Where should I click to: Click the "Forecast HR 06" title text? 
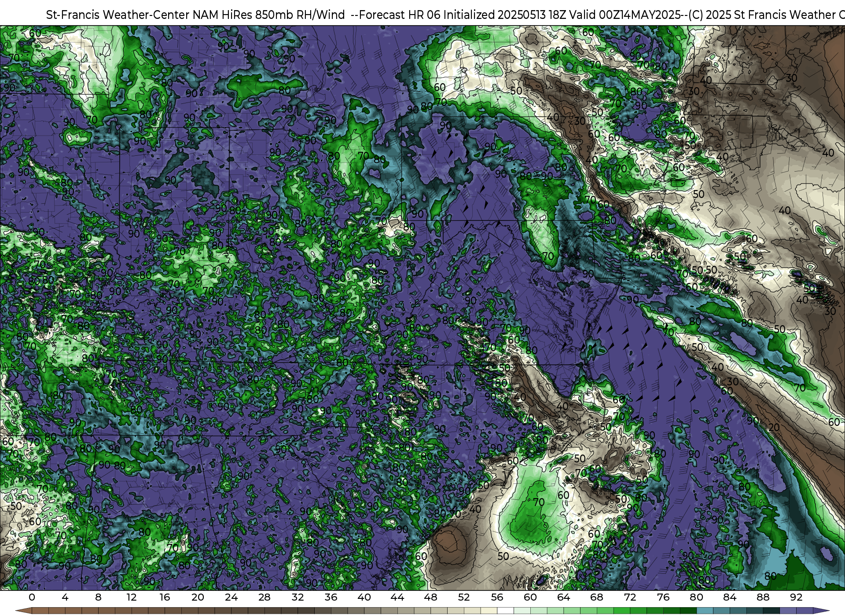point(400,15)
